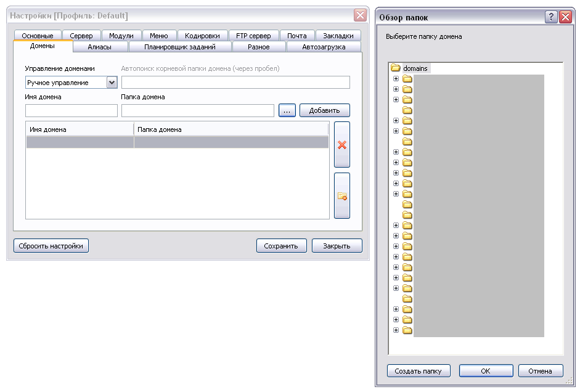The height and width of the screenshot is (392, 580).
Task: Go to the Автозагрузка tab
Action: [324, 47]
